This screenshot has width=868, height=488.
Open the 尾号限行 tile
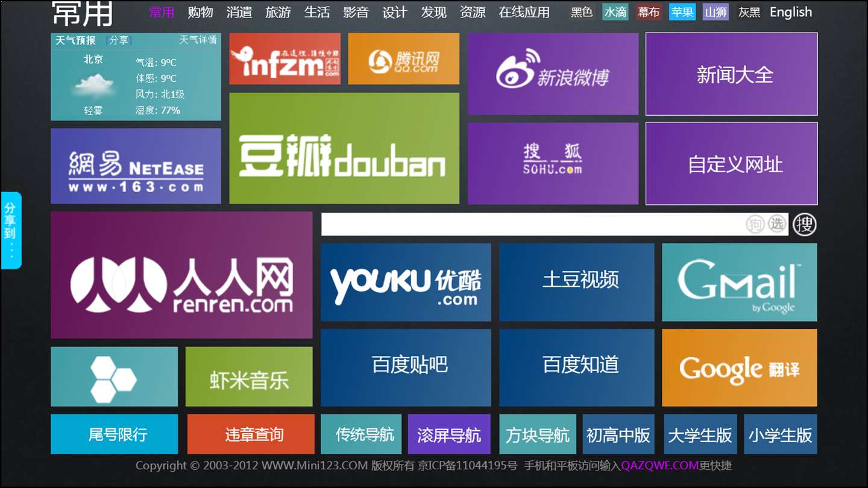point(115,434)
